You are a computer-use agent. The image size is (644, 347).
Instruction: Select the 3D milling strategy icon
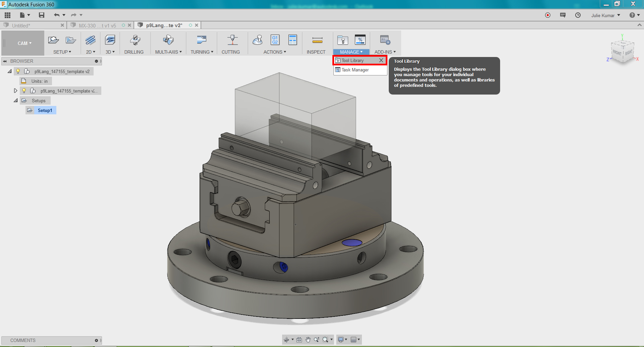110,40
